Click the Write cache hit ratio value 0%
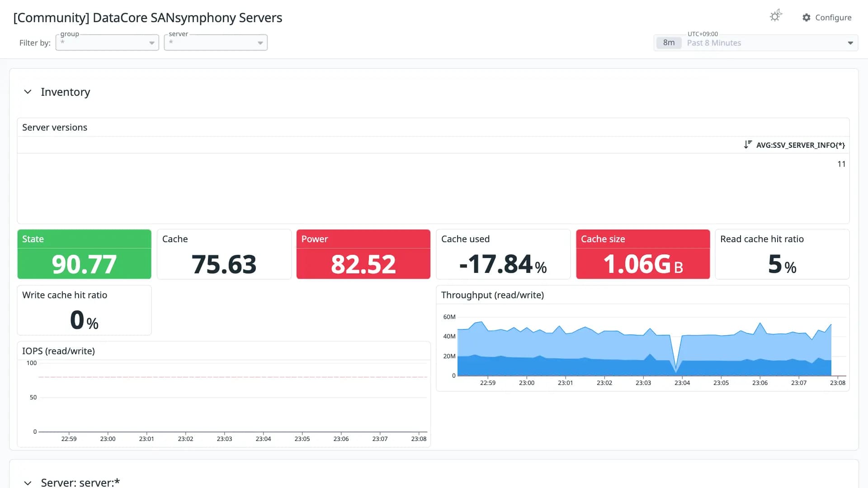868x488 pixels. coord(84,320)
